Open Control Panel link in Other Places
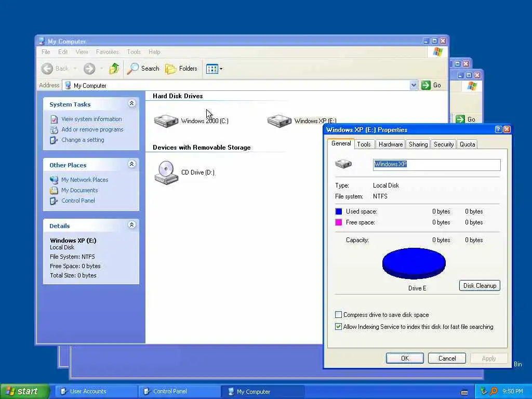 78,201
